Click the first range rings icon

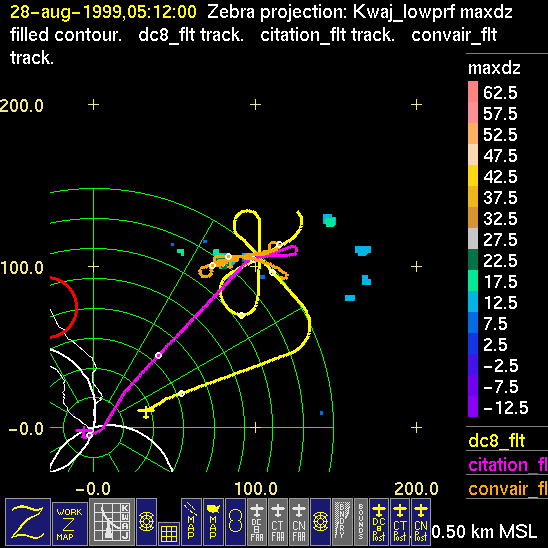coord(146,522)
